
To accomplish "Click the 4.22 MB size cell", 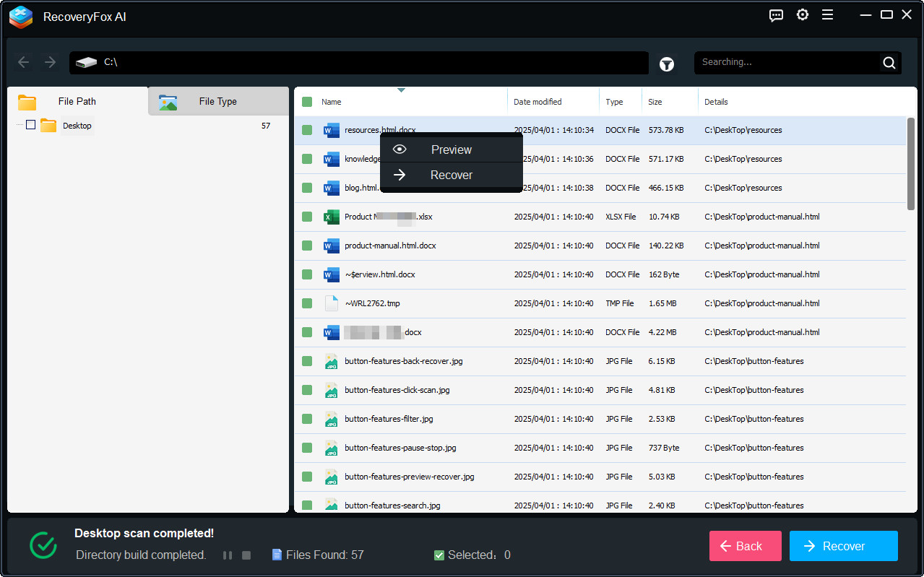I will click(x=662, y=332).
